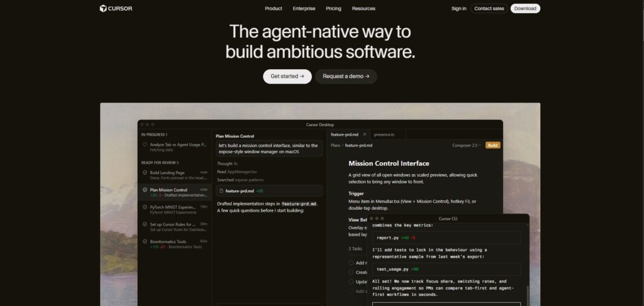Click the file icon on feature-prd.md chip

(221, 191)
